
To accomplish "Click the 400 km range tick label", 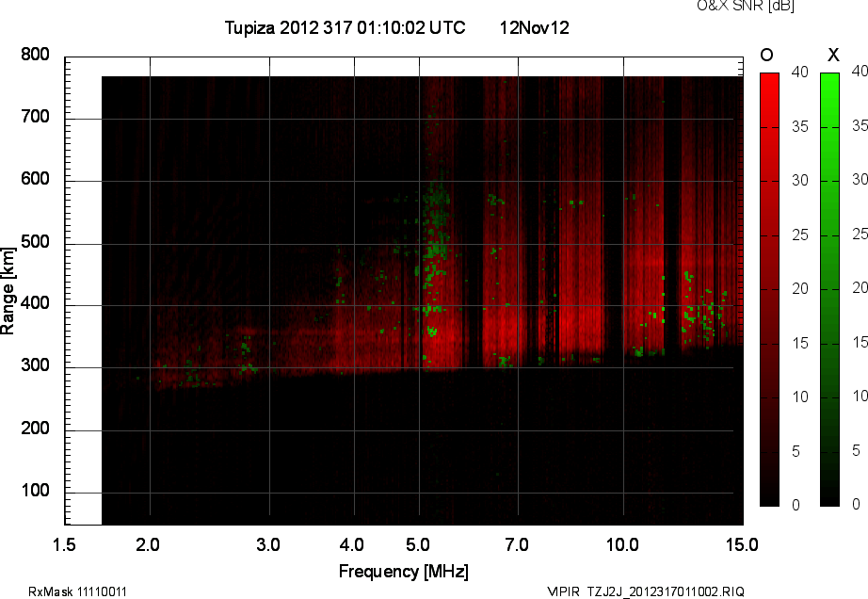I will pyautogui.click(x=35, y=303).
